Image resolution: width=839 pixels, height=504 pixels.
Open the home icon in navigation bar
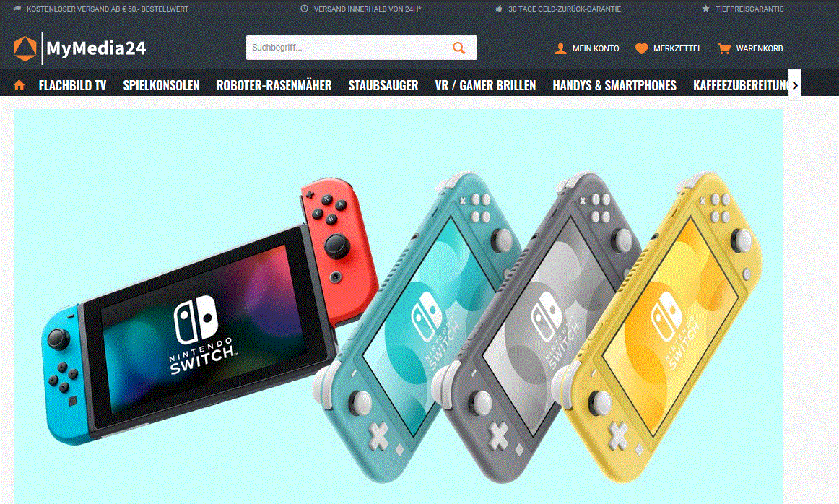tap(19, 85)
